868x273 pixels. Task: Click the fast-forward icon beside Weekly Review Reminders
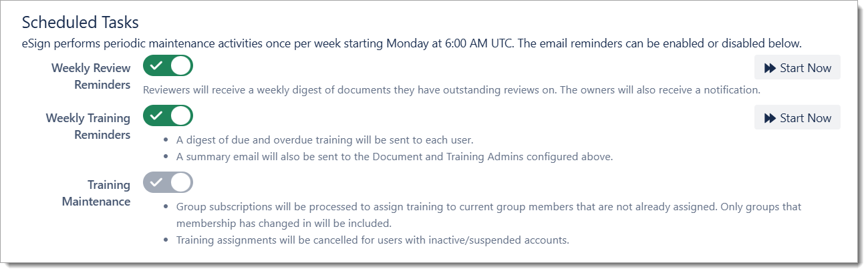pos(770,68)
